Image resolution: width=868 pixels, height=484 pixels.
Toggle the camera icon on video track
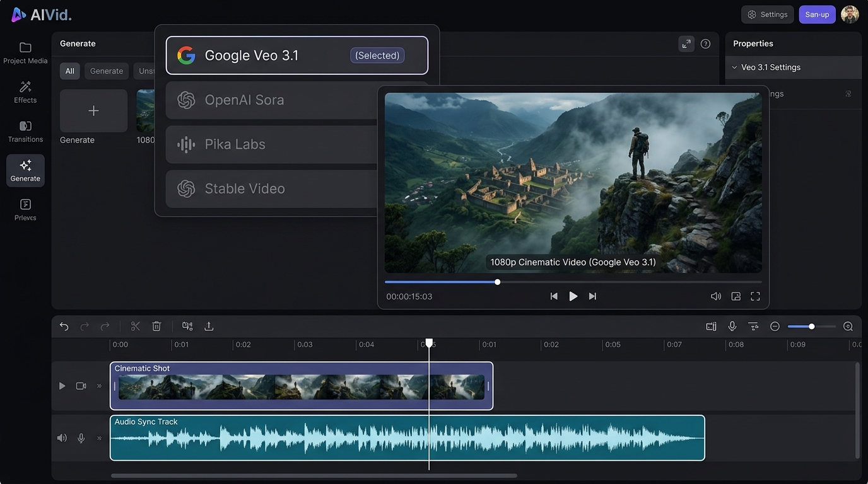click(81, 386)
